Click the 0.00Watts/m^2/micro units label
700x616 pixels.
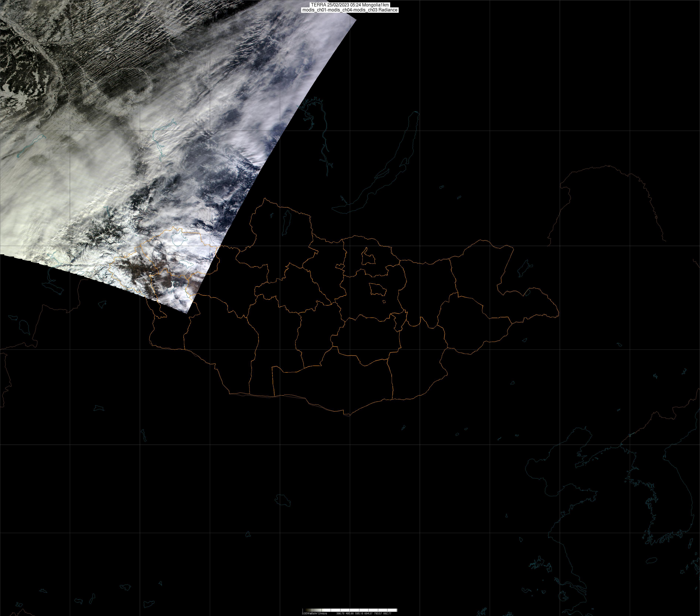314,613
